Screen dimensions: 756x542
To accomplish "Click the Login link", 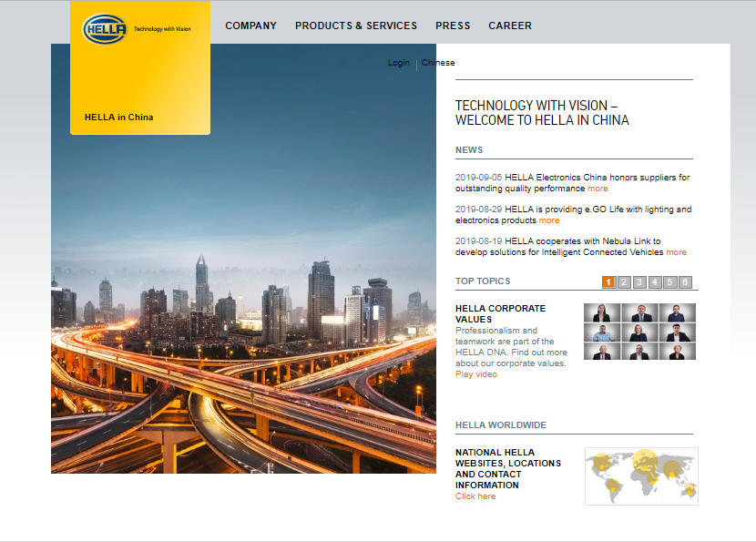I will (399, 63).
